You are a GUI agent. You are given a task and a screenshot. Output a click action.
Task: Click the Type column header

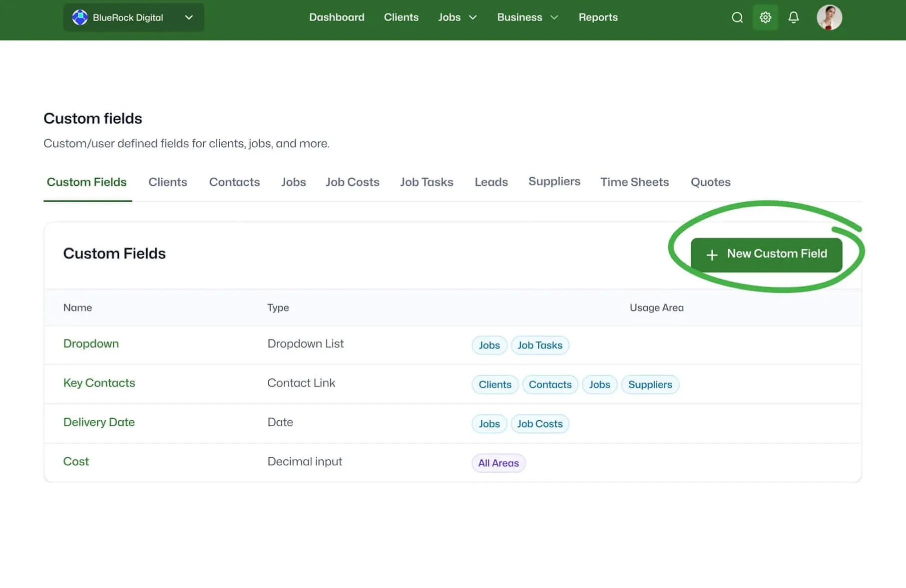pyautogui.click(x=278, y=308)
